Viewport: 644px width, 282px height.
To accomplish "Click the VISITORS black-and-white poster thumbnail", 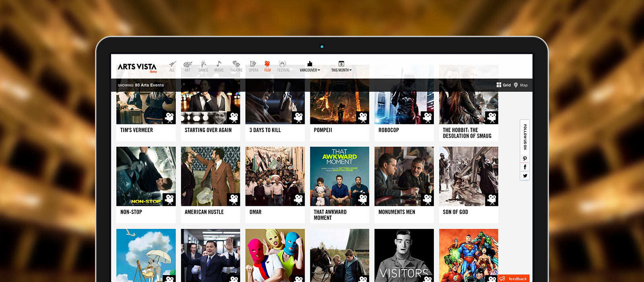I will tap(404, 255).
